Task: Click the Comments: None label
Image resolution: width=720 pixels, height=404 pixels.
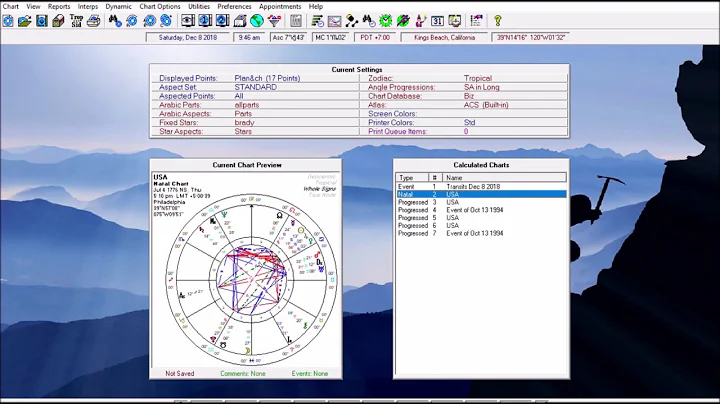Action: (x=243, y=374)
